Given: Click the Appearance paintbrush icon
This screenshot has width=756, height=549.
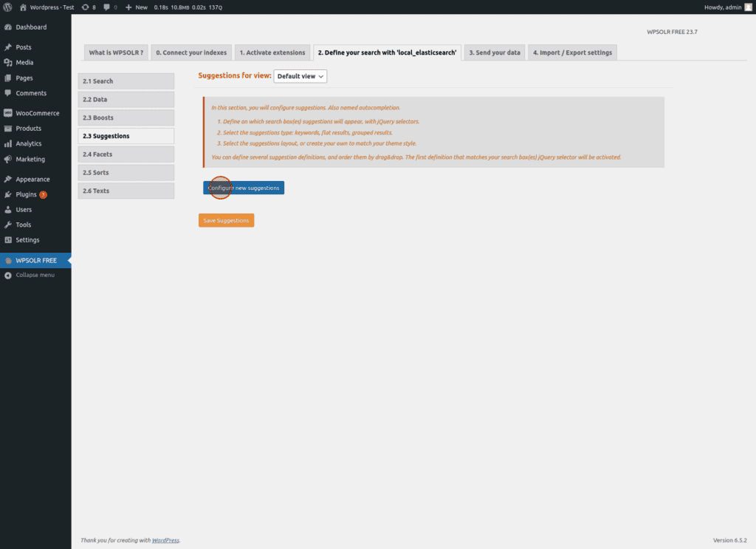Looking at the screenshot, I should click(7, 179).
